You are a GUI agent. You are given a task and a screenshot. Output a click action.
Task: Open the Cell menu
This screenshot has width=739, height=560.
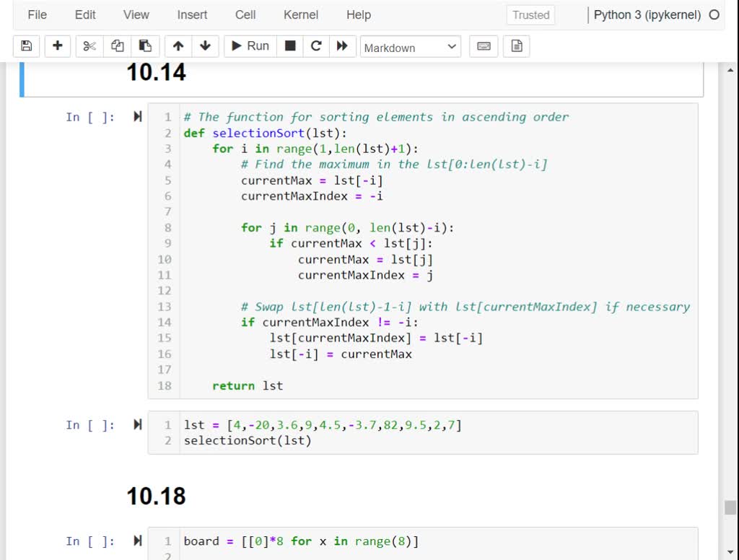(x=245, y=14)
